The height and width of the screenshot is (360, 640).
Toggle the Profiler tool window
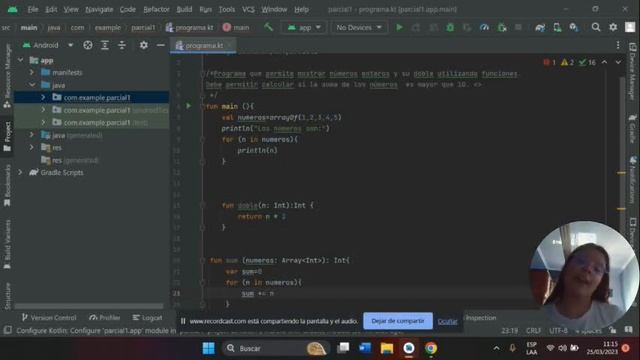point(104,318)
